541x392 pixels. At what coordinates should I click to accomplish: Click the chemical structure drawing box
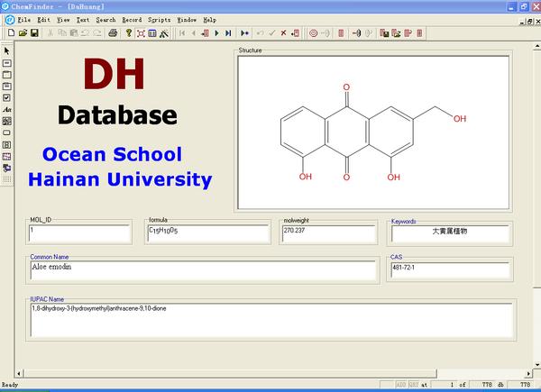pyautogui.click(x=373, y=132)
